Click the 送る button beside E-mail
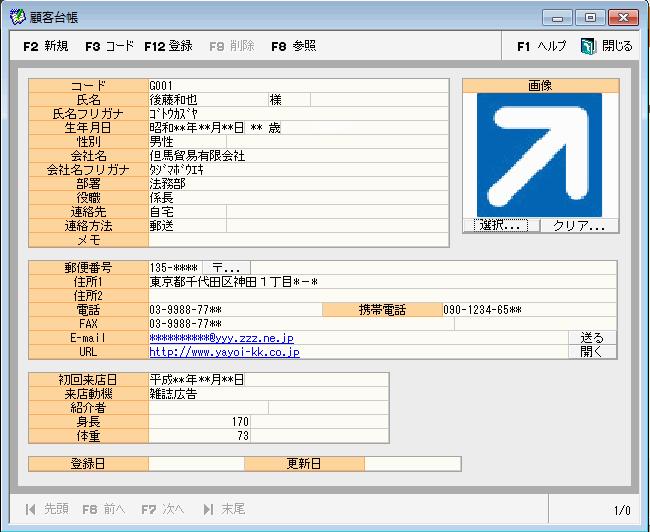This screenshot has height=532, width=650. point(592,338)
